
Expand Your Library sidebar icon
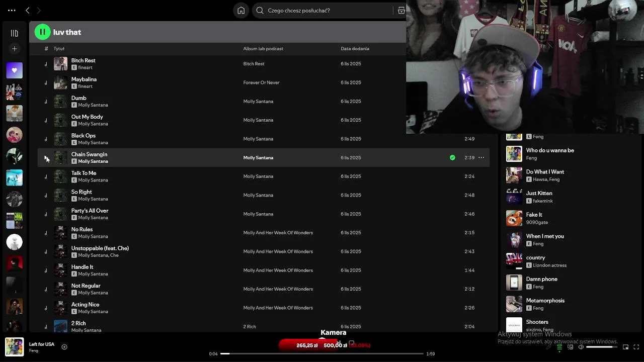(x=14, y=33)
